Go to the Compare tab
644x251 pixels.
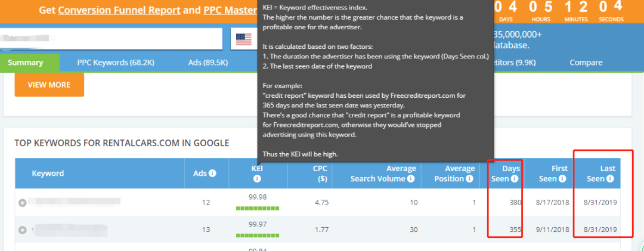coord(586,63)
